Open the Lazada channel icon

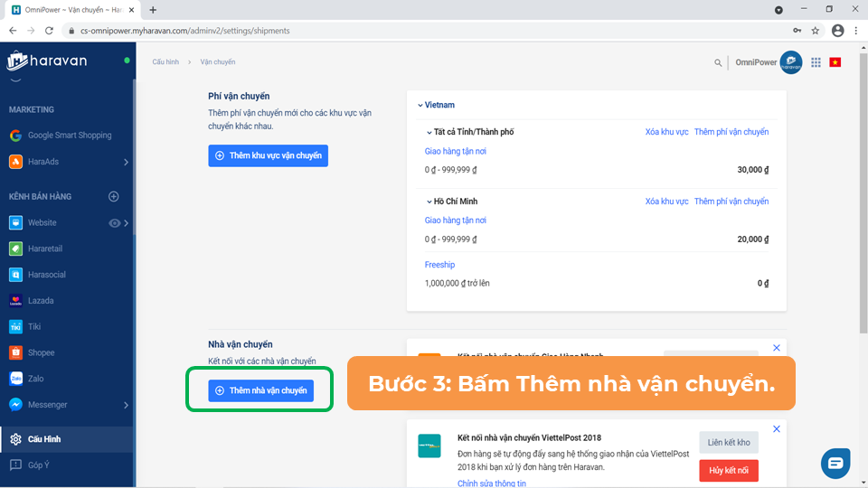tap(15, 300)
